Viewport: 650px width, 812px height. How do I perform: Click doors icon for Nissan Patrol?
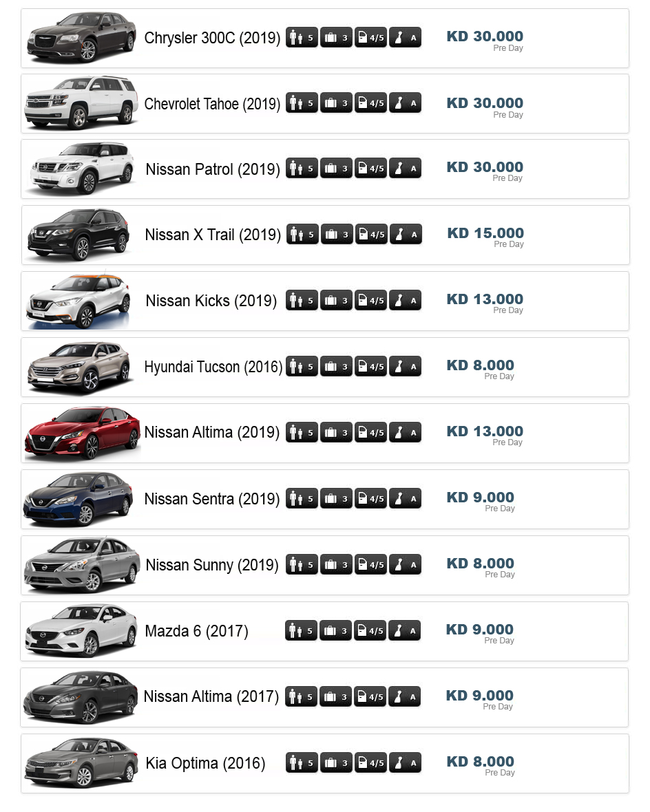tap(370, 169)
